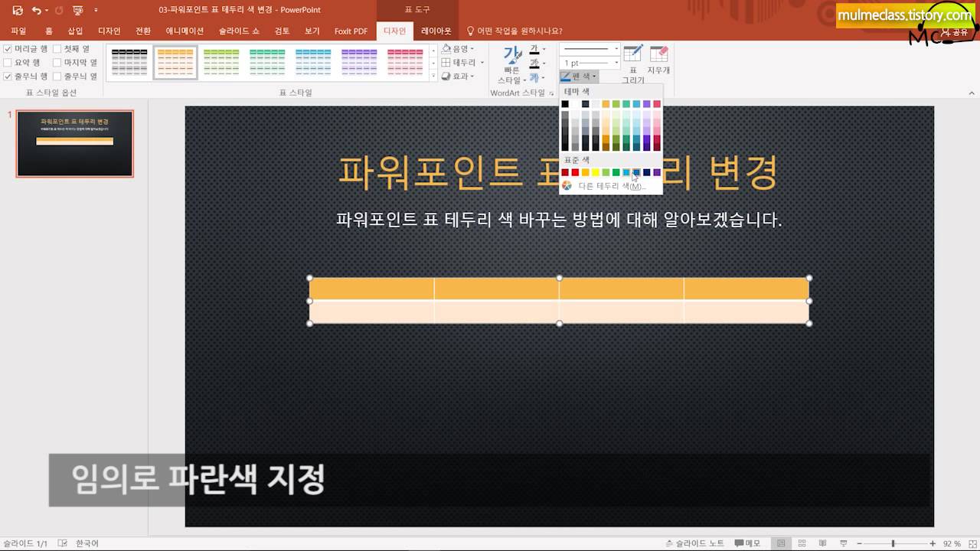Apply the black table style thumbnail
Viewport: 980px width, 551px height.
tap(129, 62)
